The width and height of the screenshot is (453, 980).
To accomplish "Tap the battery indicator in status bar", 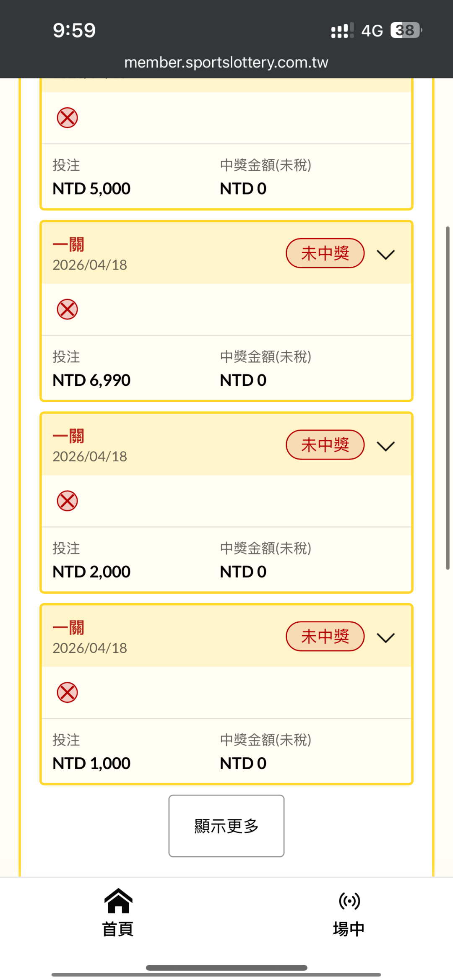I will (x=406, y=30).
